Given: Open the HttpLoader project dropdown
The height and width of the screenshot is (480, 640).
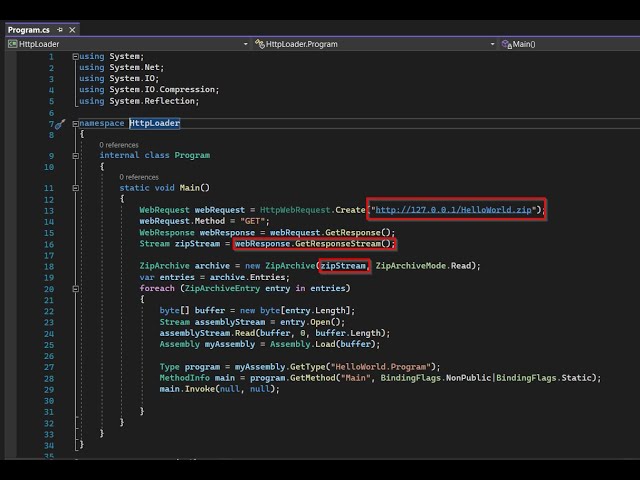Looking at the screenshot, I should click(x=245, y=44).
